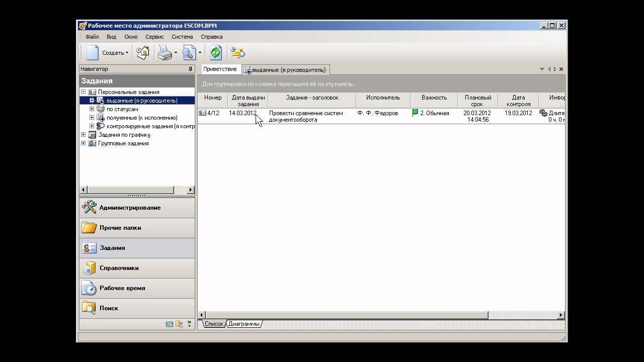Switch to the Приветствие tab
Screen dimensions: 644x362
220,69
